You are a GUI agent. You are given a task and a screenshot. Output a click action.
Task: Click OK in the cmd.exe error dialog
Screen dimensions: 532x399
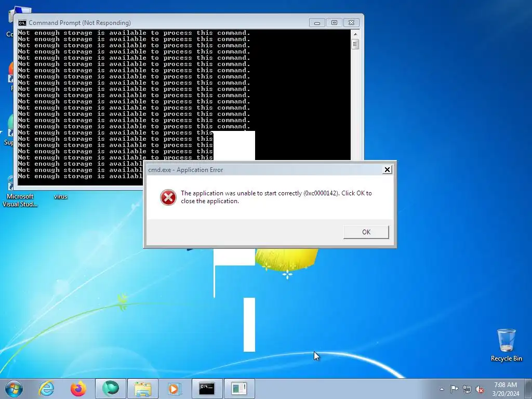366,232
